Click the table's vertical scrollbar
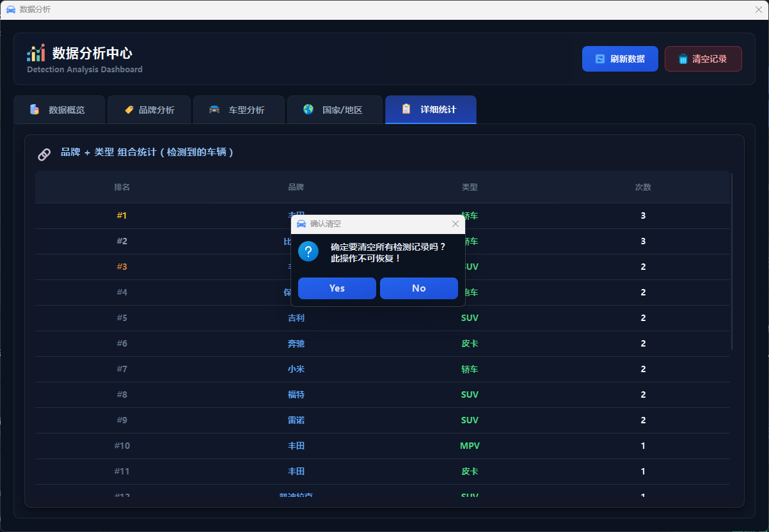The height and width of the screenshot is (532, 769). [x=732, y=262]
